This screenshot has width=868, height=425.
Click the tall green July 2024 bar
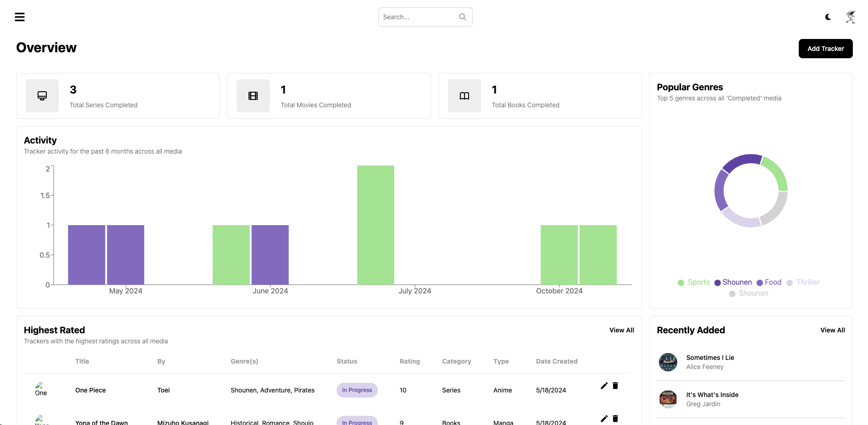[x=376, y=225]
